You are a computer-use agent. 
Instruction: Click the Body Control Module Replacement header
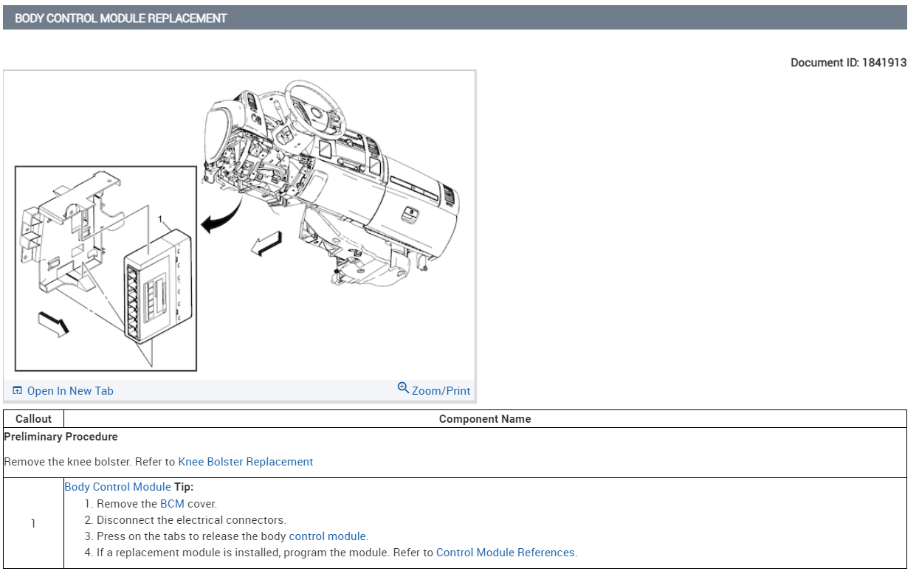pos(121,18)
